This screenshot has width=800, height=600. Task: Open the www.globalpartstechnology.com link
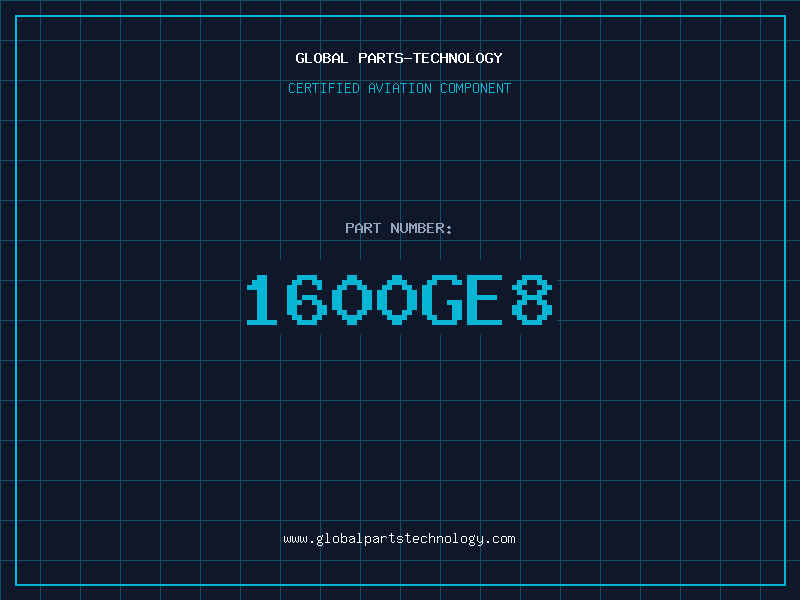pyautogui.click(x=399, y=539)
